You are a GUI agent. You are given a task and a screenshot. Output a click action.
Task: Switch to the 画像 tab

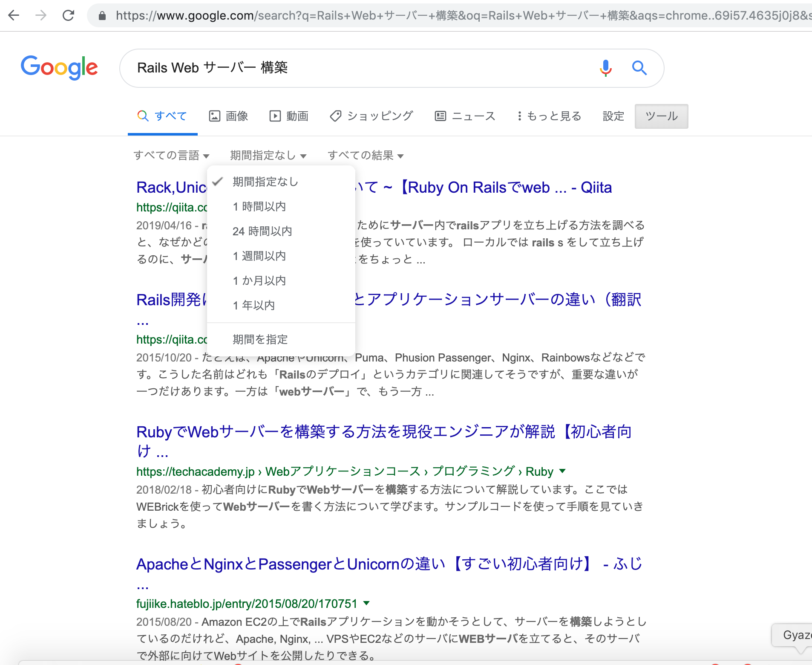[x=228, y=116]
